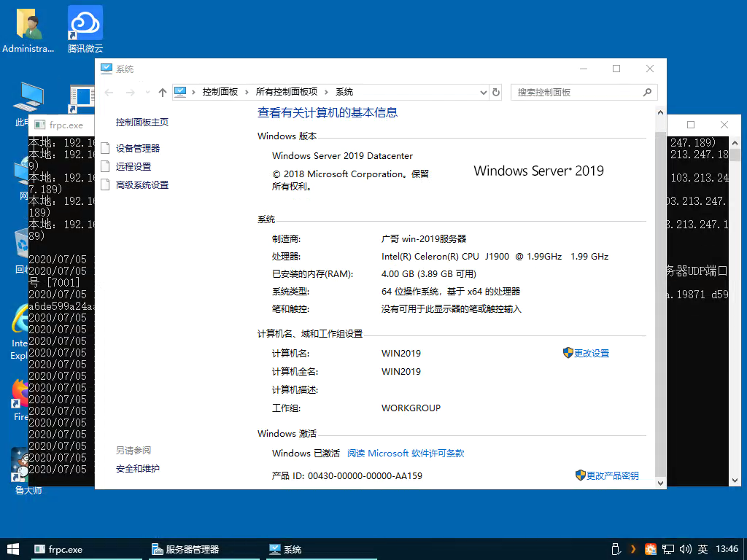This screenshot has height=560, width=747.
Task: Click the search magnifier icon
Action: click(x=647, y=93)
